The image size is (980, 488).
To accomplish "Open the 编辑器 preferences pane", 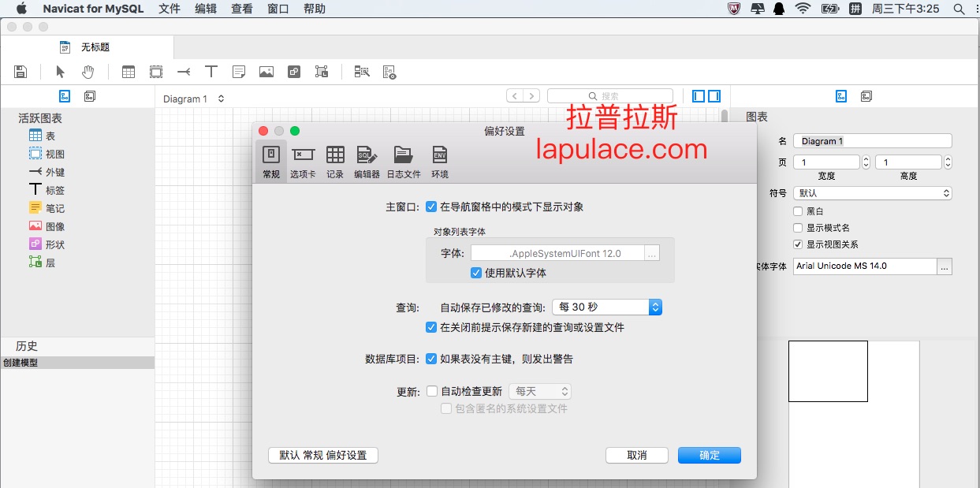I will (x=367, y=162).
